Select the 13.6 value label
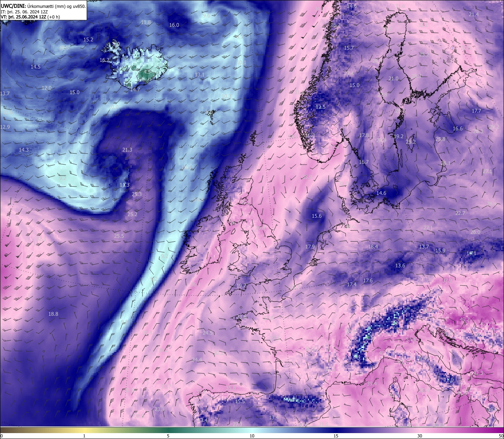Viewport: 504px width, 439px height. [400, 265]
